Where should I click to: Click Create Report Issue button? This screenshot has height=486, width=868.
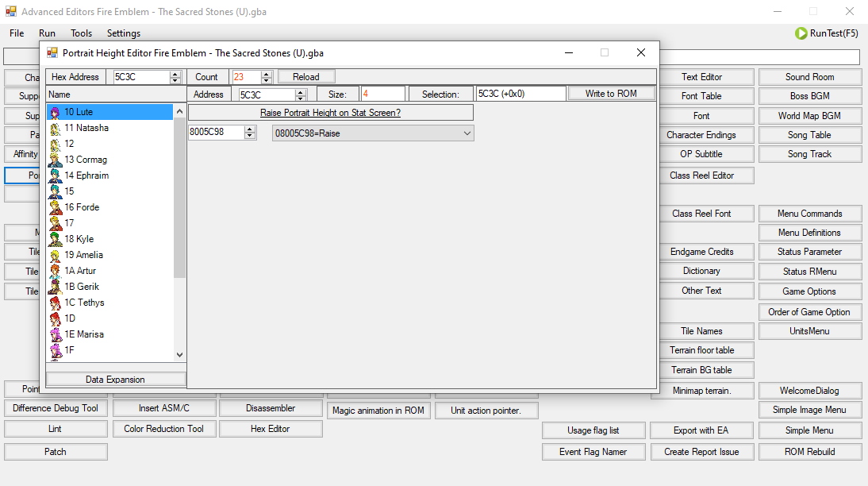[701, 452]
